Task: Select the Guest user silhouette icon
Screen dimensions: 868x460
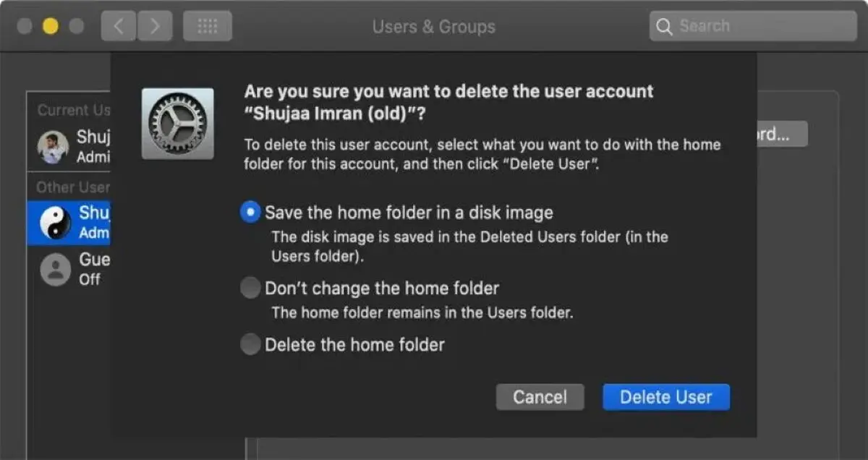Action: [x=54, y=270]
